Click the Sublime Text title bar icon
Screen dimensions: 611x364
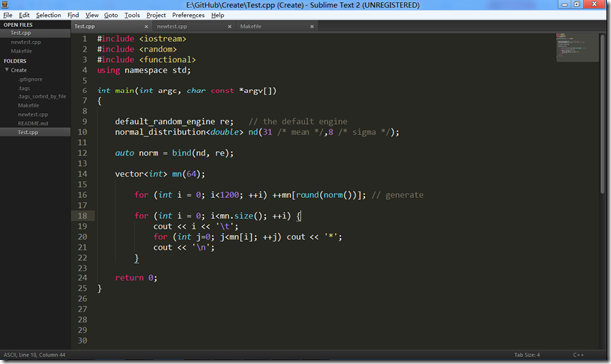5,5
